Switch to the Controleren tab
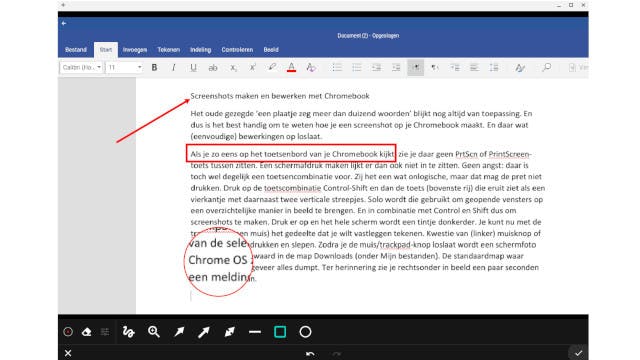The height and width of the screenshot is (360, 640). point(237,50)
